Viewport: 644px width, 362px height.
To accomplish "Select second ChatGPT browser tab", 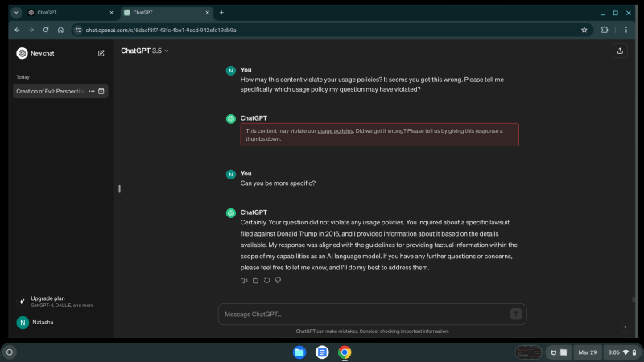I will pos(166,13).
